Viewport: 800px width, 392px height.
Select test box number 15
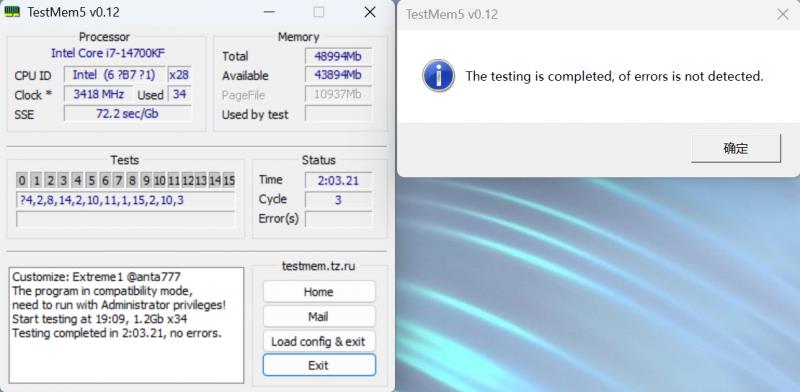pyautogui.click(x=229, y=180)
